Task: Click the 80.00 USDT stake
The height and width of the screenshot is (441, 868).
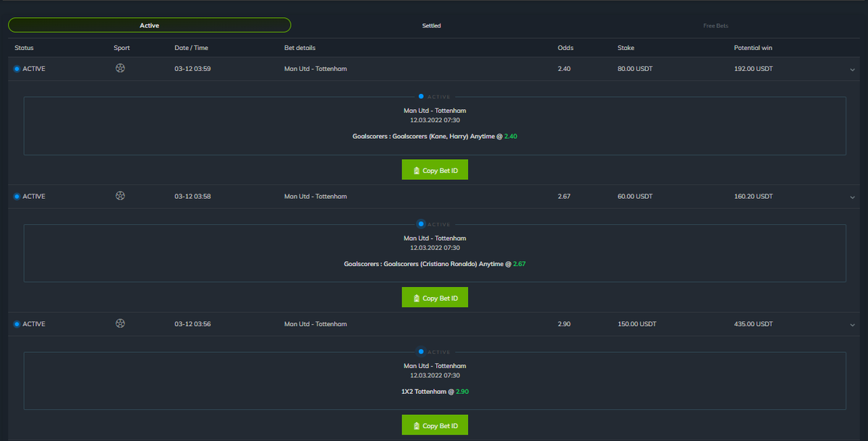Action: click(x=634, y=69)
